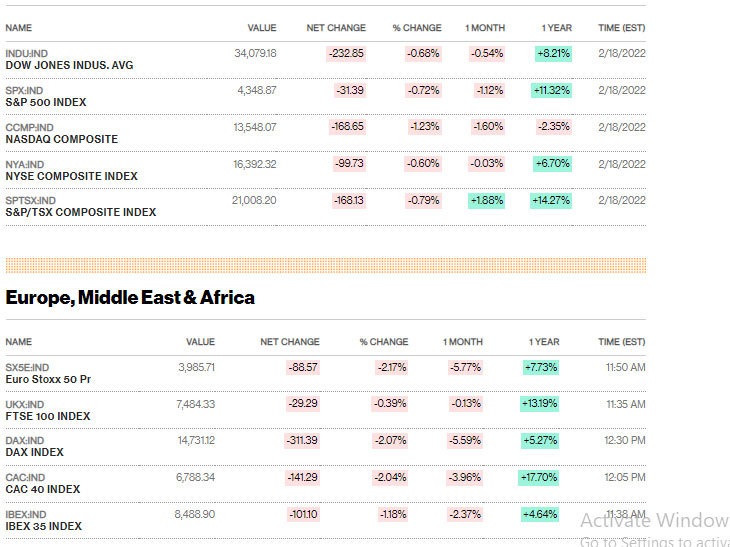730x547 pixels.
Task: Click the Dow Jones +8.21% 1 year cell
Action: tap(553, 53)
